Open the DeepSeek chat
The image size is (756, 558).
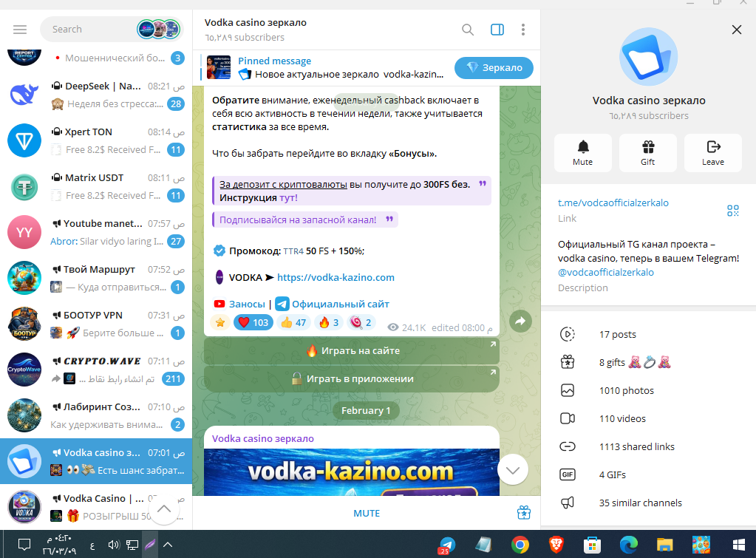coord(96,95)
